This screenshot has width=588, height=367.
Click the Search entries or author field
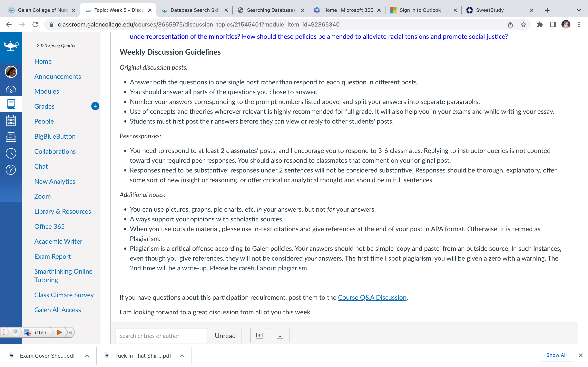(x=161, y=336)
